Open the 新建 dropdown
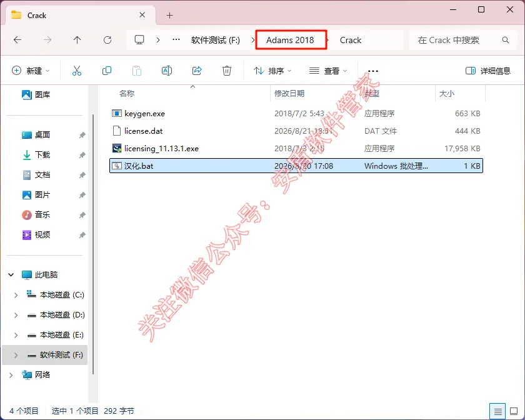This screenshot has height=420, width=525. tap(31, 71)
